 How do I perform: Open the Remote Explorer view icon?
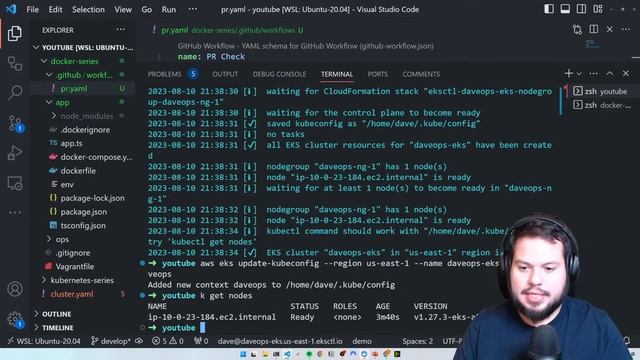(x=15, y=64)
